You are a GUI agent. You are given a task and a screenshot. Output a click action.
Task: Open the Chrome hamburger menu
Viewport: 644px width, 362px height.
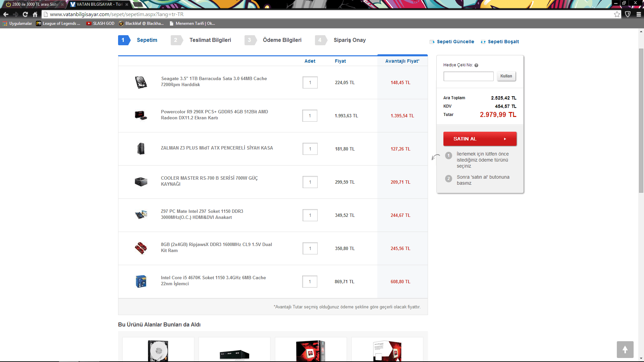coord(639,14)
